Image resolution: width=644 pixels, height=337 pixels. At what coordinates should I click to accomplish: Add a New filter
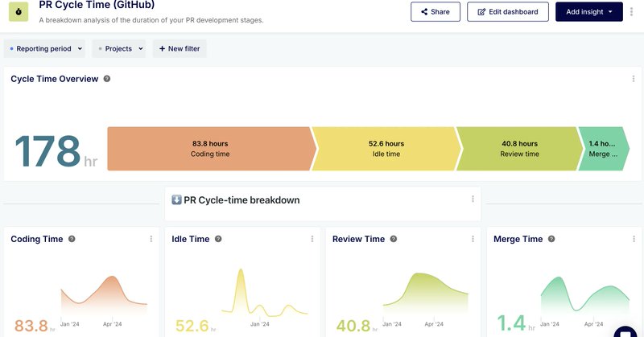point(180,49)
